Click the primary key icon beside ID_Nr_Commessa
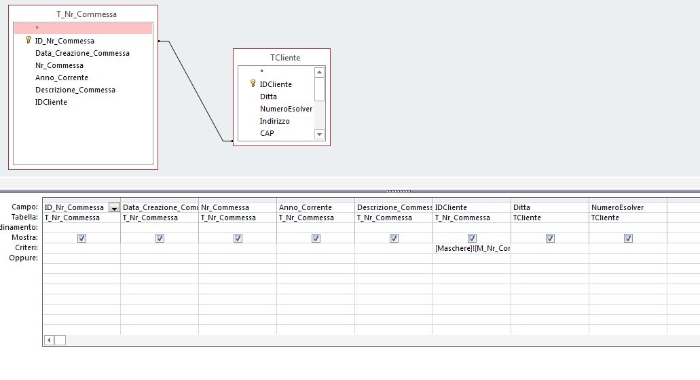 point(28,41)
